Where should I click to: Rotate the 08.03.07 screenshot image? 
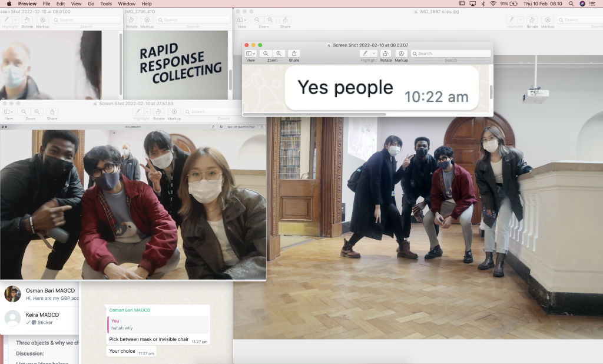pos(386,54)
